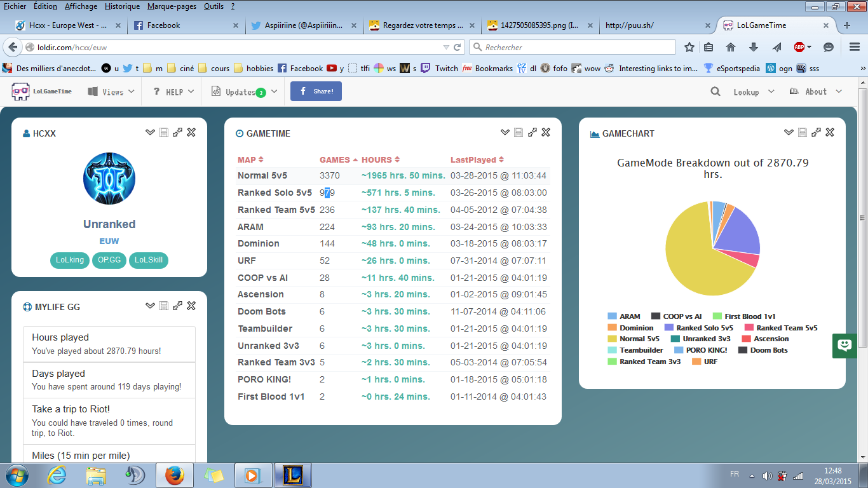This screenshot has height=488, width=868.
Task: Open the Twitch bookmark
Action: click(439, 68)
